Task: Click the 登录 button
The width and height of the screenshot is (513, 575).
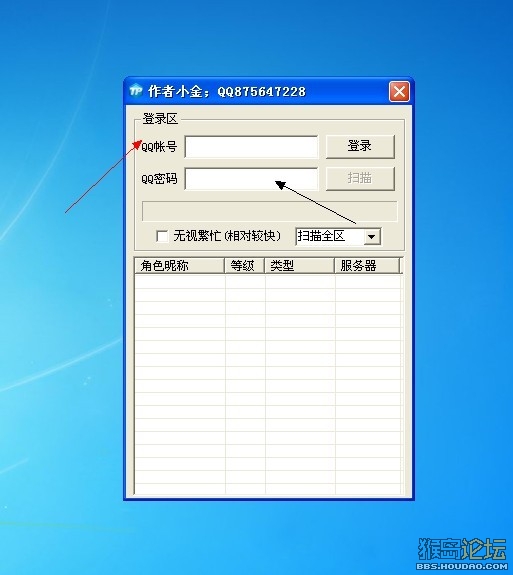Action: (x=360, y=146)
